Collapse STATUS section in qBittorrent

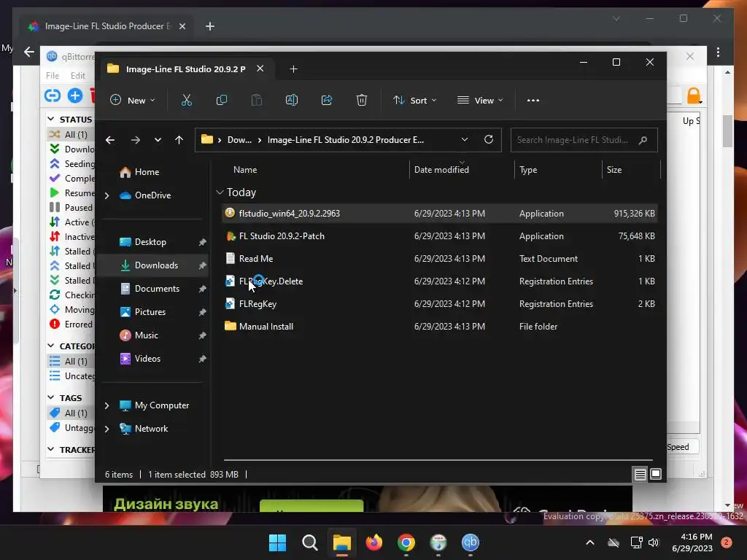(x=51, y=119)
